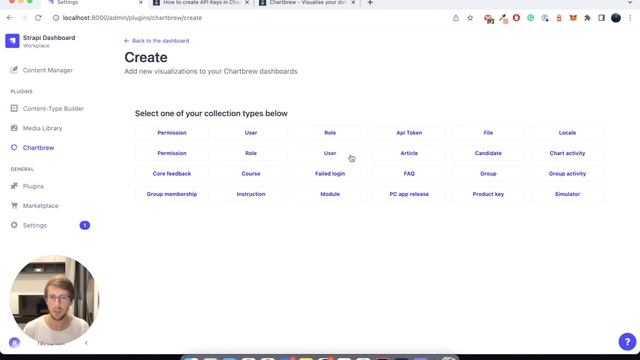Viewport: 640px width, 360px height.
Task: Select the first-row User collection type
Action: click(251, 133)
